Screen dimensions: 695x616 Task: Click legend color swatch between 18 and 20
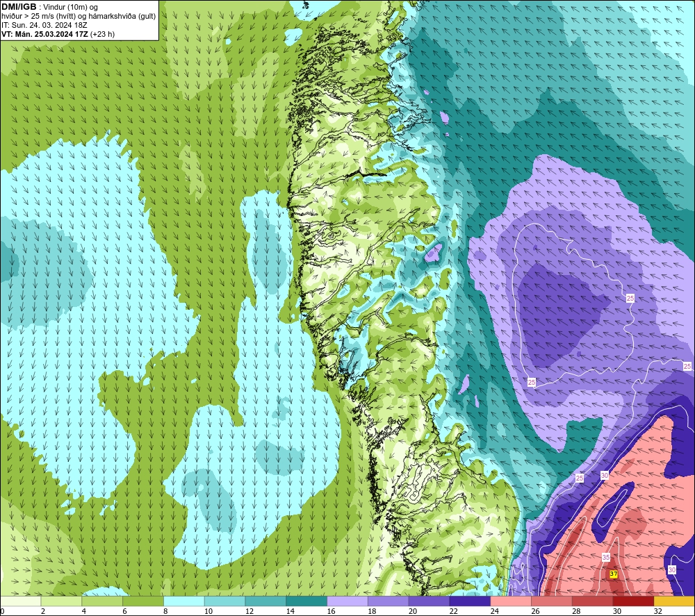(x=389, y=601)
